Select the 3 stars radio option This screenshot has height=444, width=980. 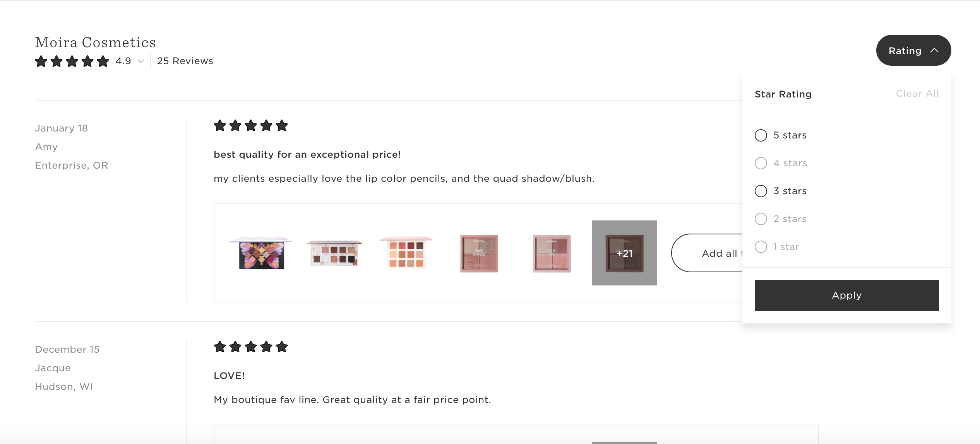coord(761,191)
